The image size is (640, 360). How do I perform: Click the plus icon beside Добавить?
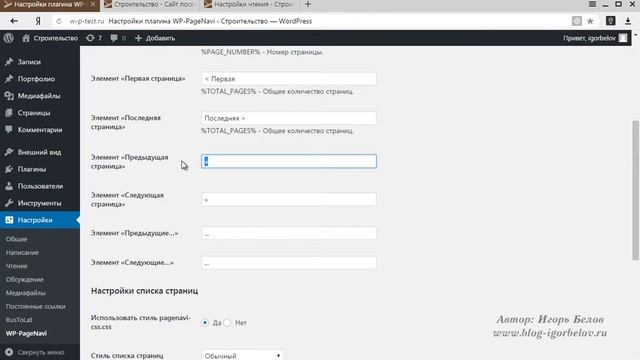(x=138, y=38)
